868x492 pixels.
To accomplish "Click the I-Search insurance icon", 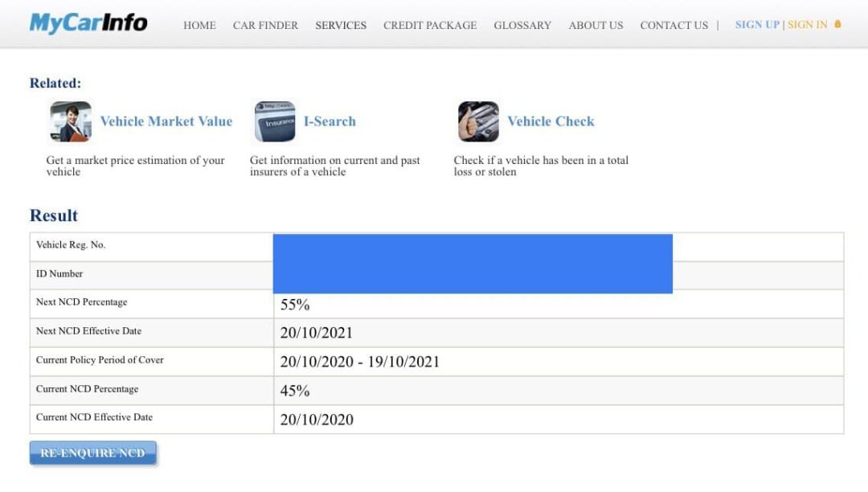I will pos(275,121).
